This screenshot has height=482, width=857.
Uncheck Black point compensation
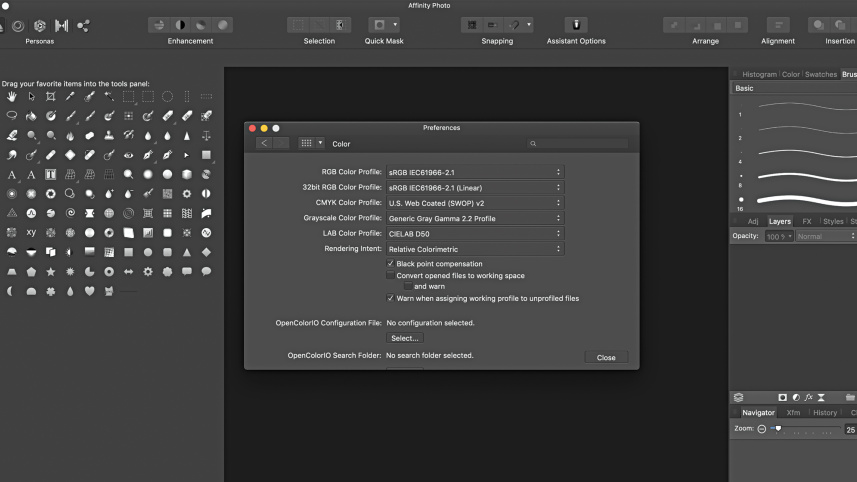pos(390,264)
